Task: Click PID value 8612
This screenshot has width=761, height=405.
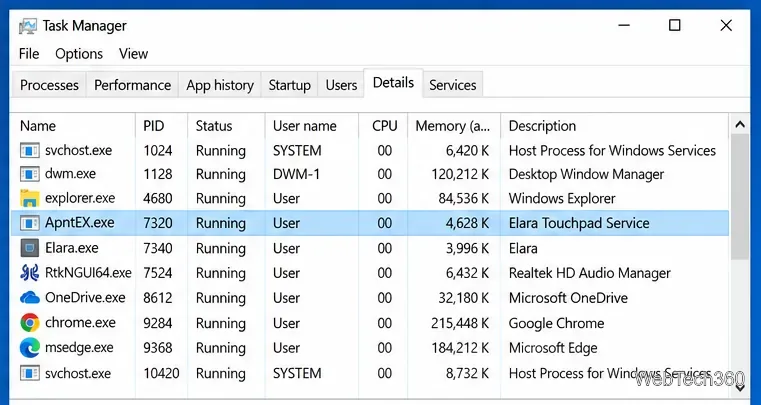Action: 158,298
